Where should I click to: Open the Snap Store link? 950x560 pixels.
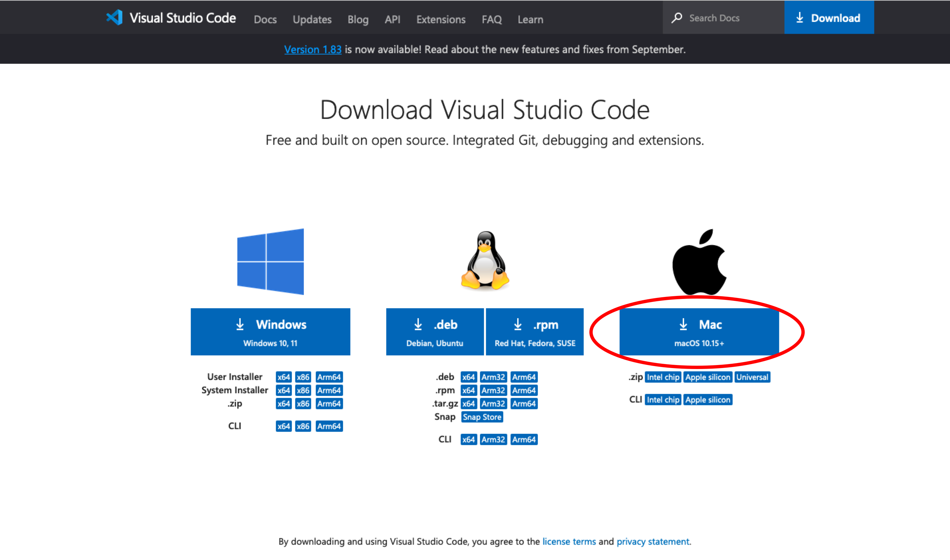click(482, 417)
